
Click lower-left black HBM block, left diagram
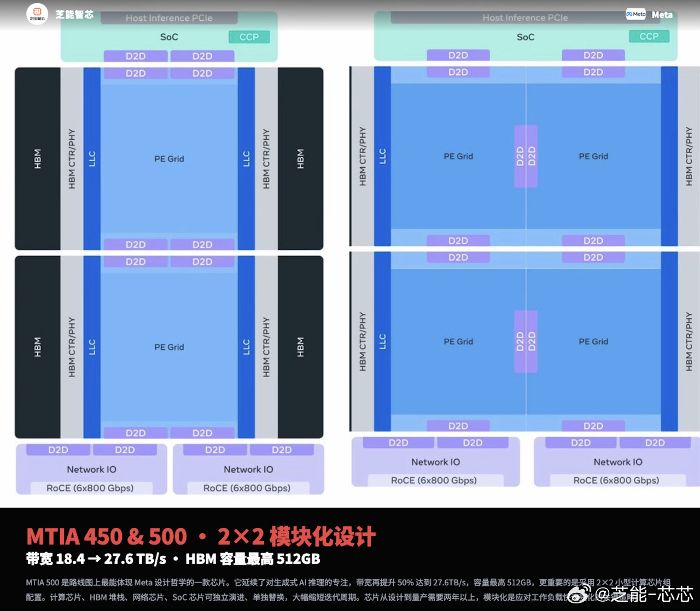38,347
